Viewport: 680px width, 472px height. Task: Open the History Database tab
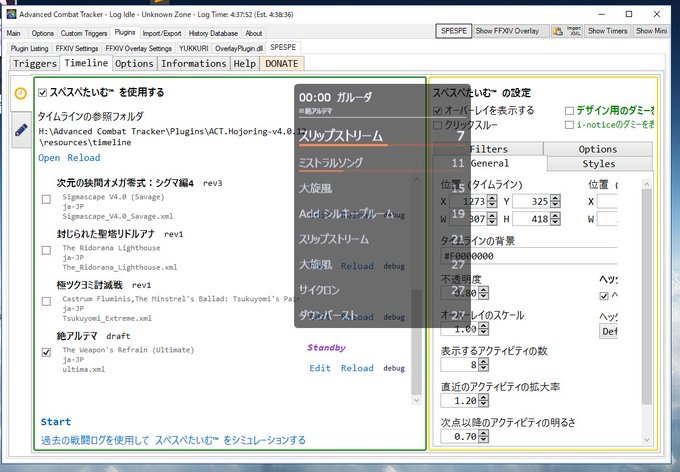(213, 33)
